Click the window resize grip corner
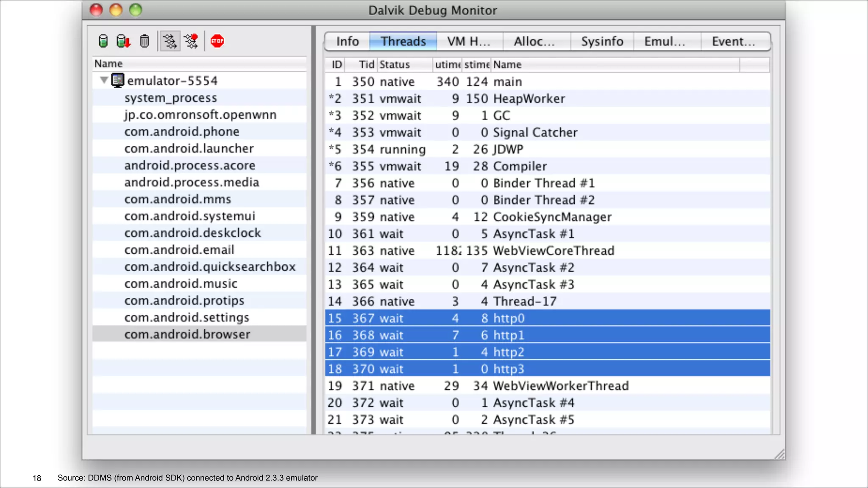Screen dimensions: 868x488 (x=779, y=454)
